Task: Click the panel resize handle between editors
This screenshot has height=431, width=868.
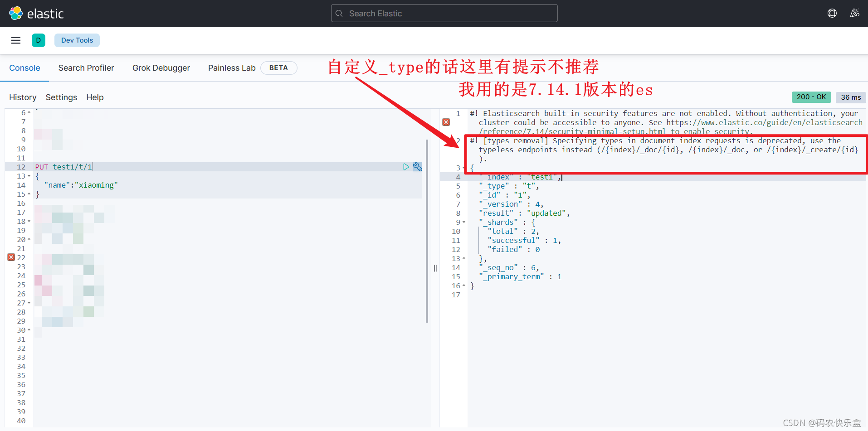Action: tap(435, 268)
